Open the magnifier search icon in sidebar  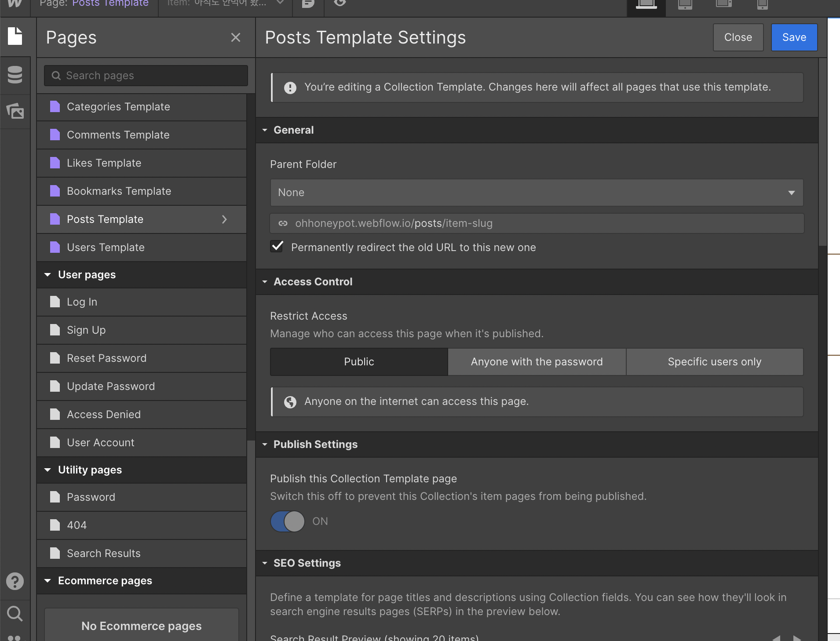[x=15, y=613]
